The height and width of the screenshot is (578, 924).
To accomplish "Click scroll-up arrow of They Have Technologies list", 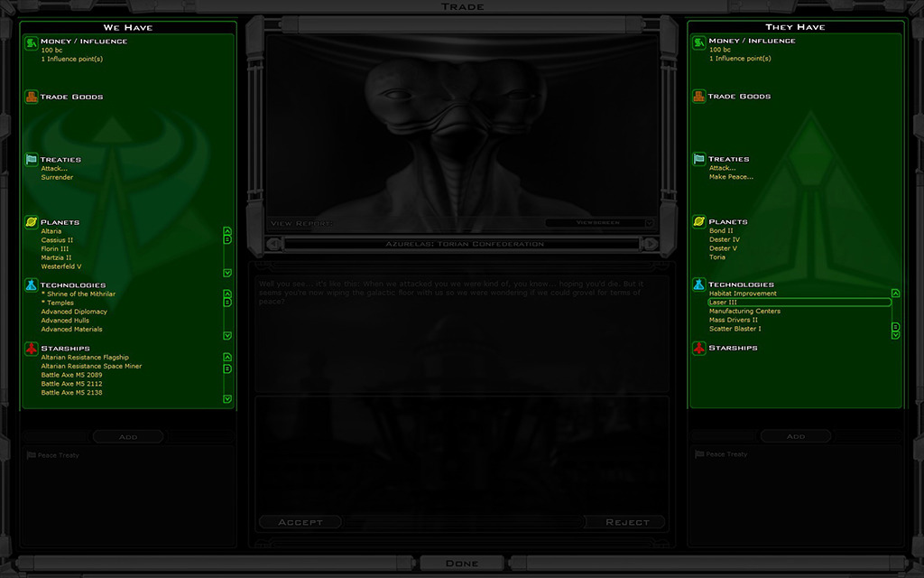I will click(x=895, y=294).
